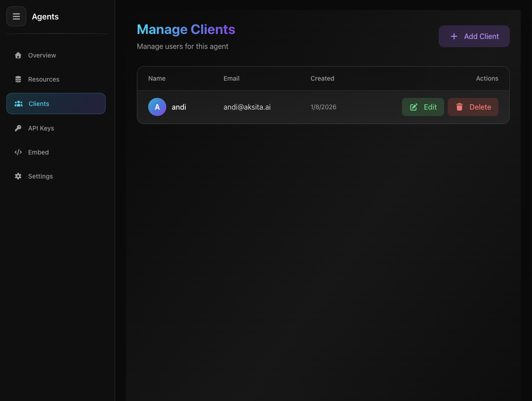This screenshot has height=401, width=532.
Task: Delete the client andi
Action: (x=473, y=107)
